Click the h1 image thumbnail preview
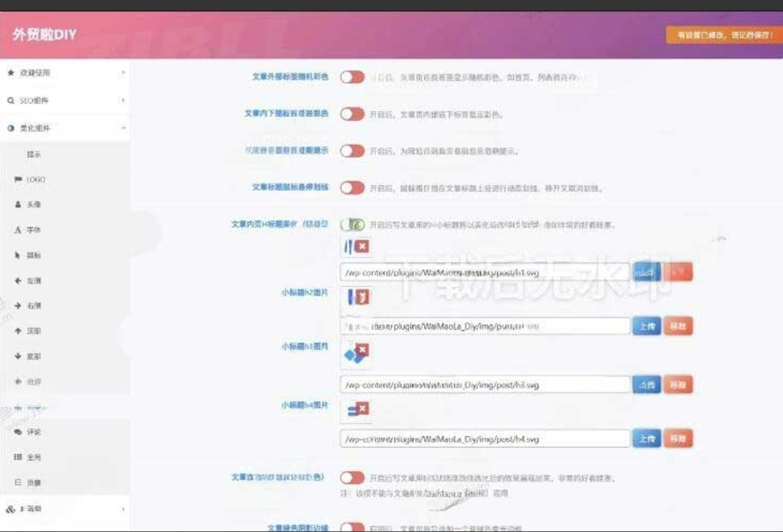This screenshot has height=532, width=783. click(349, 247)
